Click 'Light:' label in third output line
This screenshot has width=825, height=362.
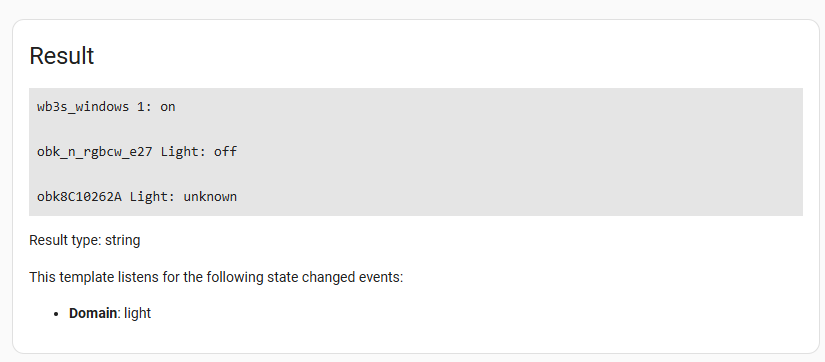coord(153,197)
